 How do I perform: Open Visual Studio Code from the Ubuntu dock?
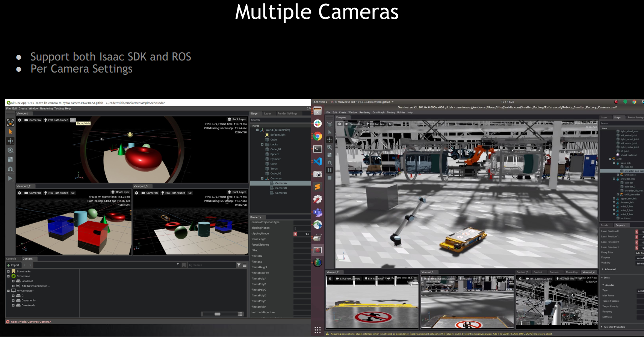point(317,162)
